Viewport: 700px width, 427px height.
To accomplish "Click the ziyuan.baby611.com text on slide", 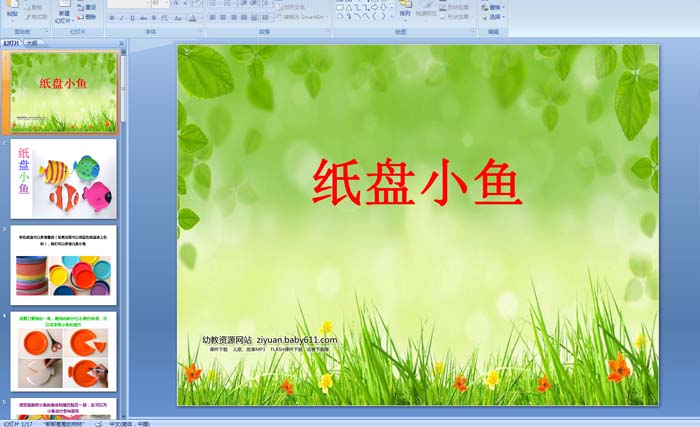I will (297, 340).
